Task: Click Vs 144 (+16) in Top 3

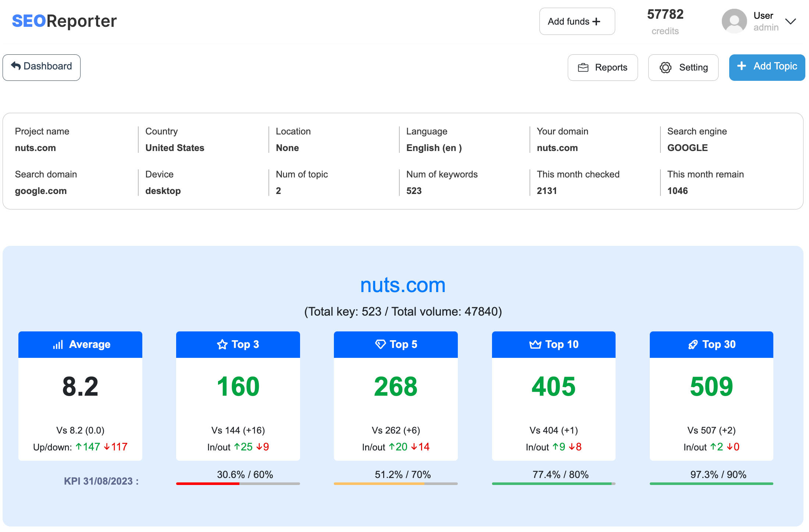Action: click(238, 430)
